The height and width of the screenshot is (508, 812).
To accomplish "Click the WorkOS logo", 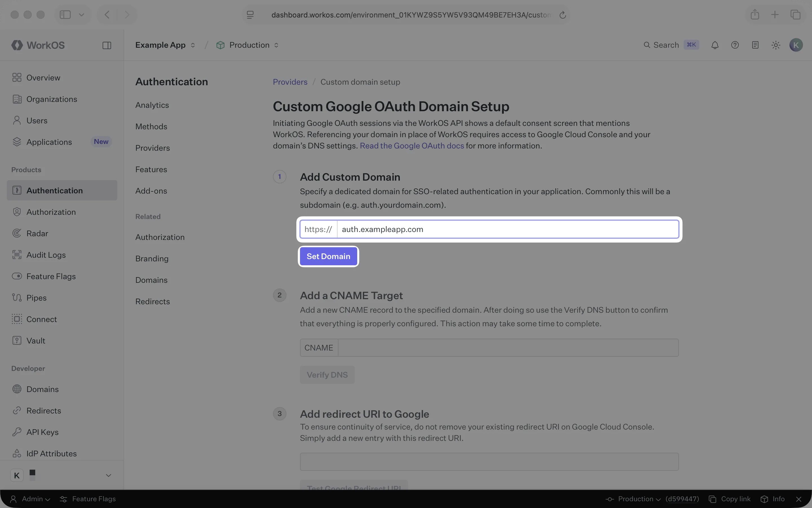I will click(38, 45).
